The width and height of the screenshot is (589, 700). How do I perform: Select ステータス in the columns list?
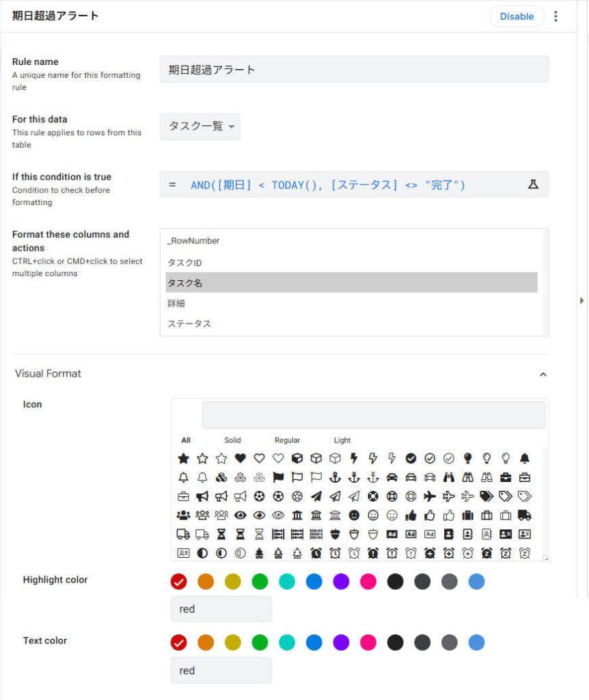coord(189,323)
